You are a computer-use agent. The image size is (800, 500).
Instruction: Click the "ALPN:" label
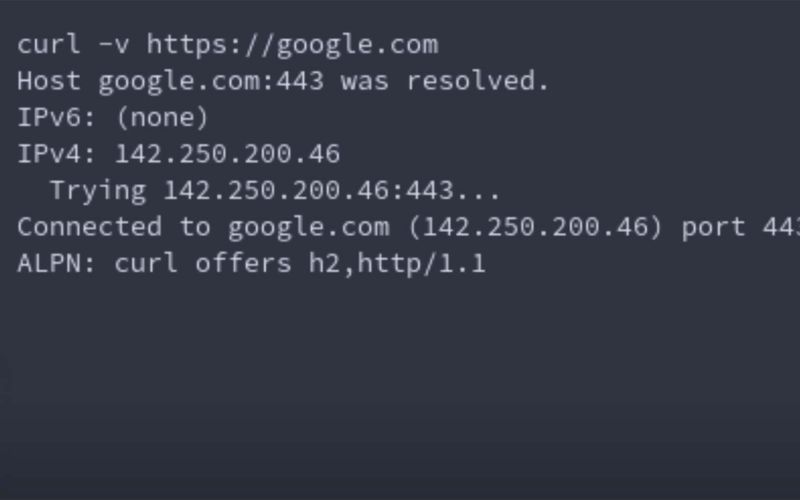57,264
